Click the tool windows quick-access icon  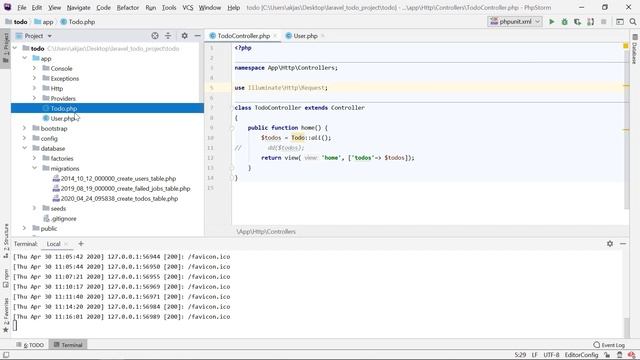(6, 355)
